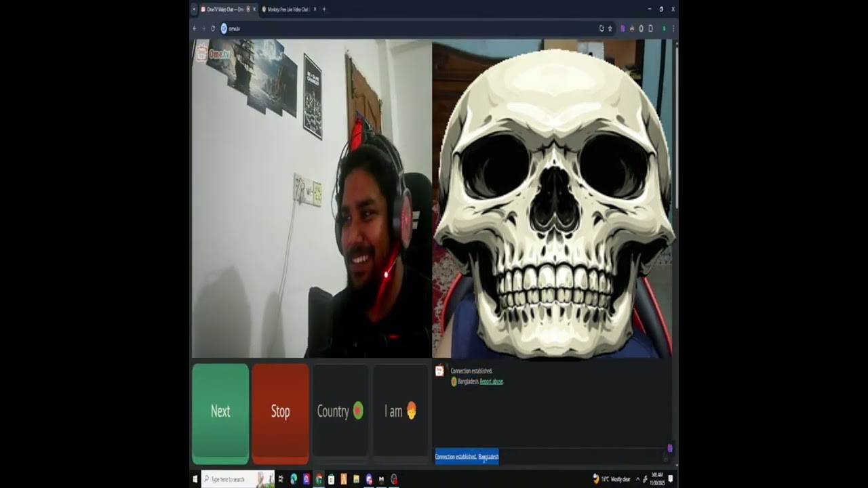Open Task View on the taskbar
Image resolution: width=868 pixels, height=488 pixels.
coord(281,479)
